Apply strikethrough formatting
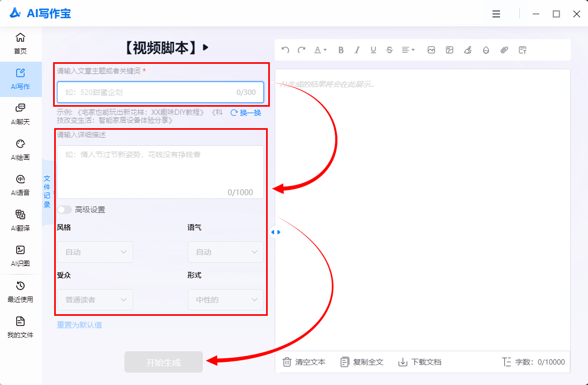This screenshot has width=588, height=385. 389,50
